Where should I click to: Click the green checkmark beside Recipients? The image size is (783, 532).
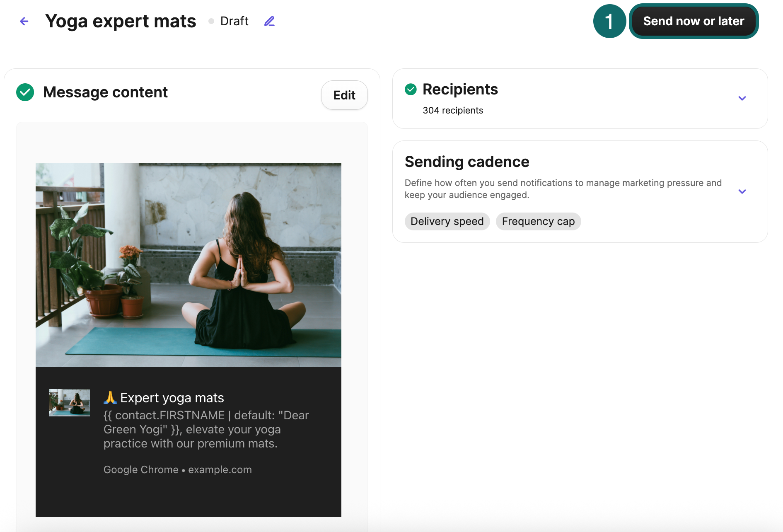click(x=411, y=89)
